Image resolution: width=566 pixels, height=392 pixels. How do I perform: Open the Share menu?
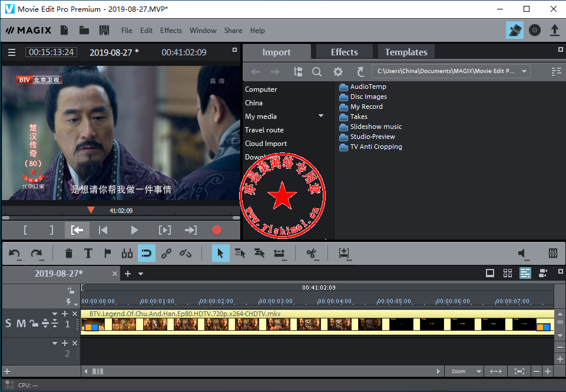pyautogui.click(x=233, y=31)
